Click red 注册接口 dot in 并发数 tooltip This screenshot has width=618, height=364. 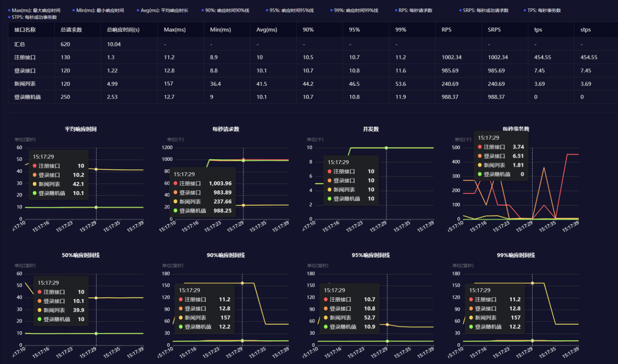[x=330, y=171]
